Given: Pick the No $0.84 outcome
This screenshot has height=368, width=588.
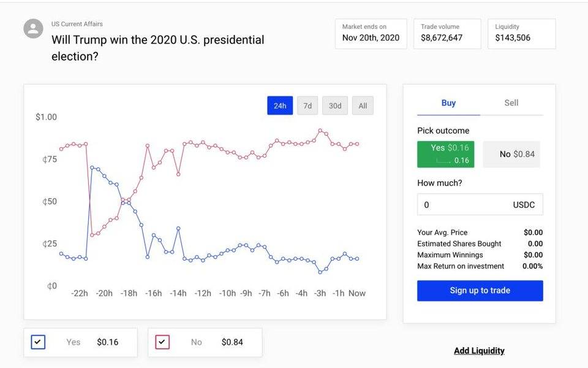Looking at the screenshot, I should (511, 154).
